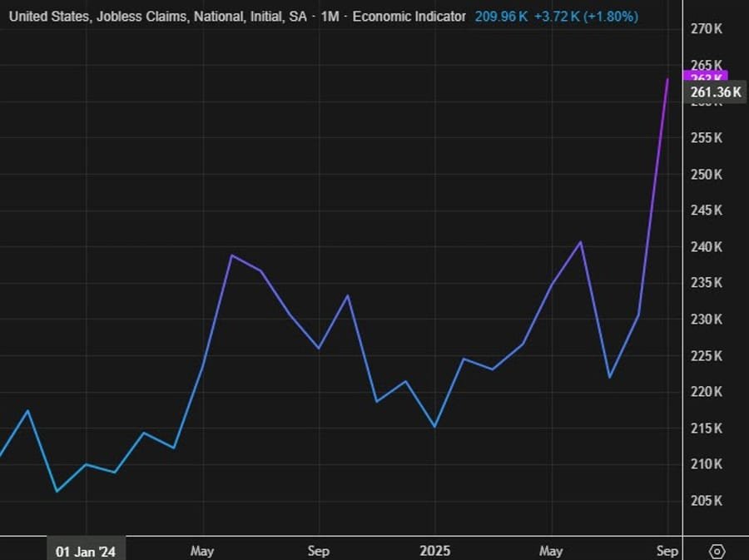Viewport: 749px width, 560px height.
Task: Click the 230K price axis label
Action: pyautogui.click(x=705, y=320)
